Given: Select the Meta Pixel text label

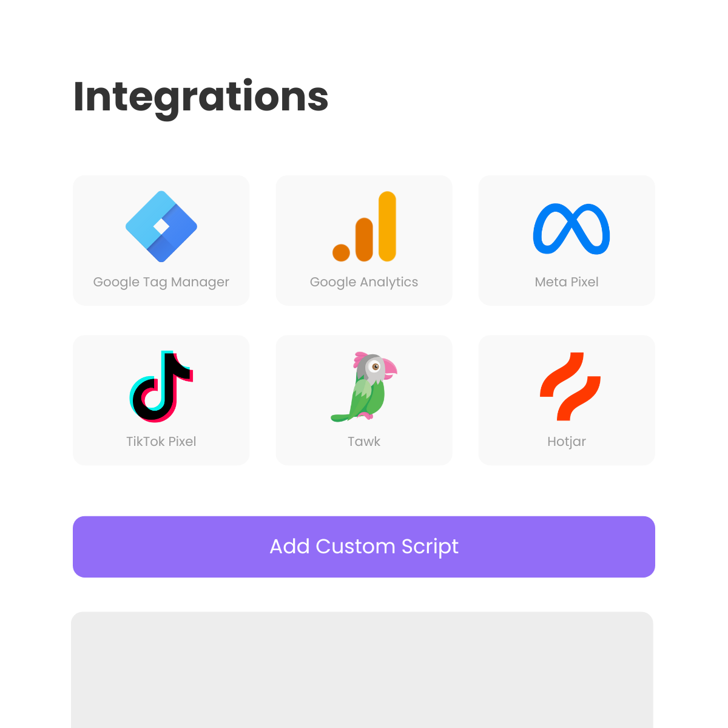Looking at the screenshot, I should click(567, 282).
